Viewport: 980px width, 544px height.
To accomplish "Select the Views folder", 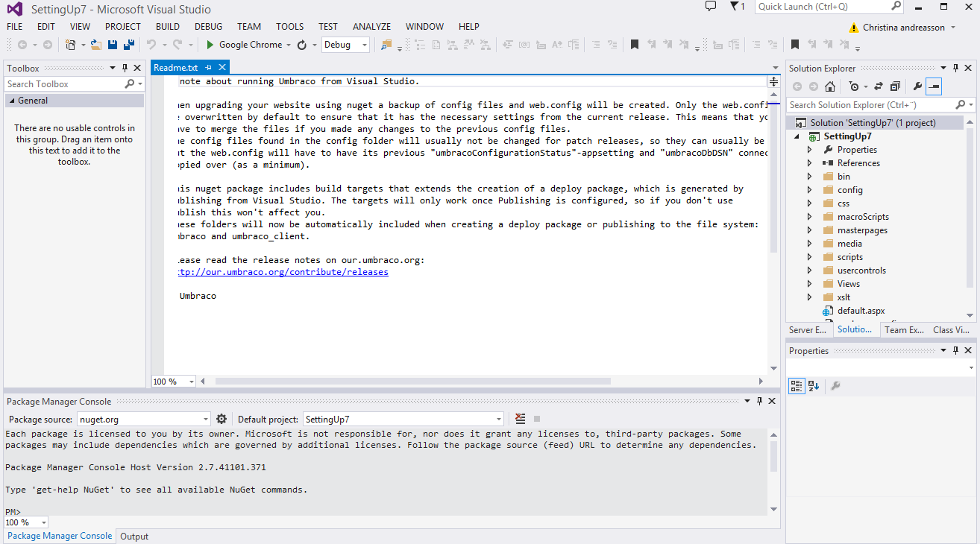I will point(848,284).
